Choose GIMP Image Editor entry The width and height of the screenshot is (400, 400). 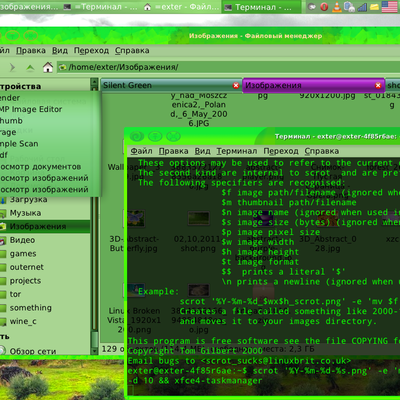pos(31,109)
